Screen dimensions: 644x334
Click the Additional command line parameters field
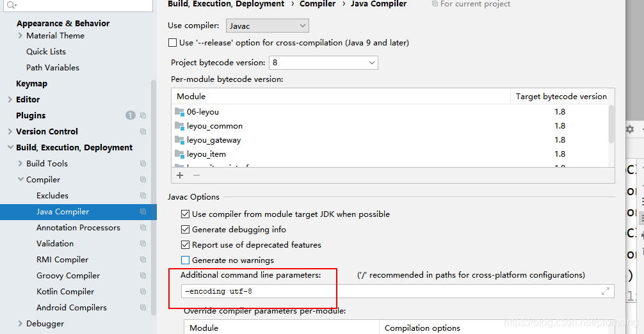[390, 292]
